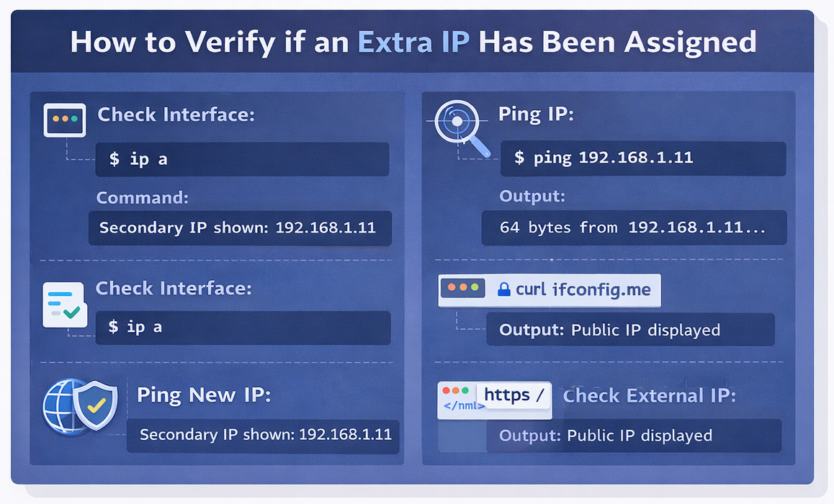Click the Output: Public IP displayed entry
The image size is (834, 504).
[x=630, y=330]
